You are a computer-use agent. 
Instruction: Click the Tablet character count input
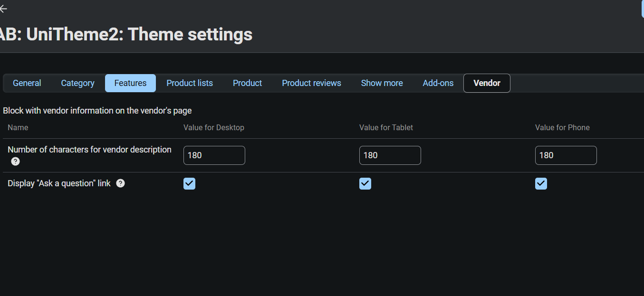(x=390, y=155)
